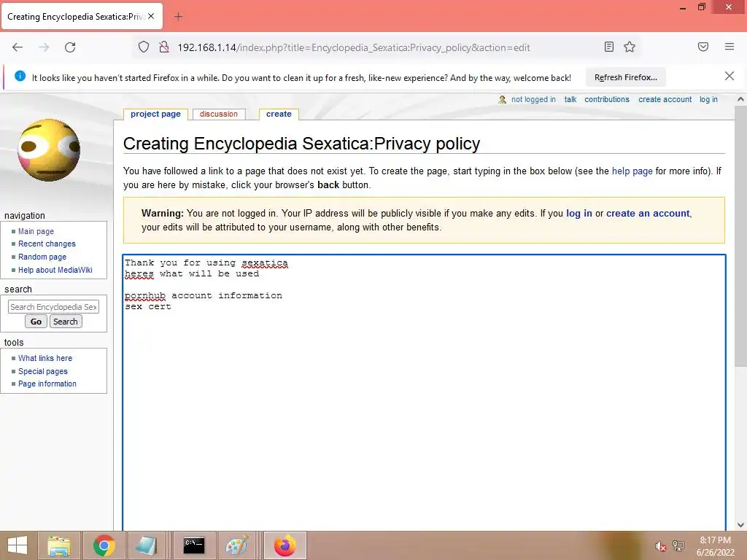This screenshot has width=747, height=560.
Task: Open Chrome from the taskbar
Action: pyautogui.click(x=104, y=545)
